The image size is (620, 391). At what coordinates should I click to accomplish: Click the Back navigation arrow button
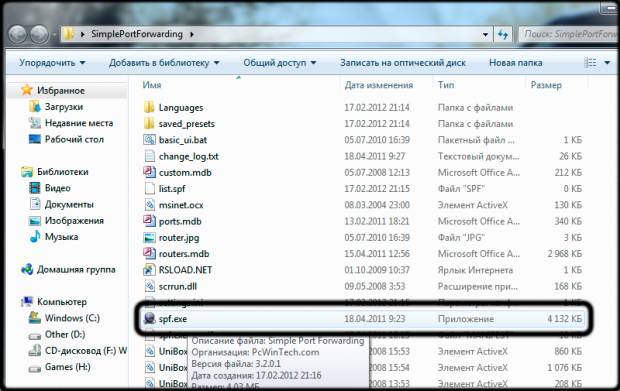[17, 34]
